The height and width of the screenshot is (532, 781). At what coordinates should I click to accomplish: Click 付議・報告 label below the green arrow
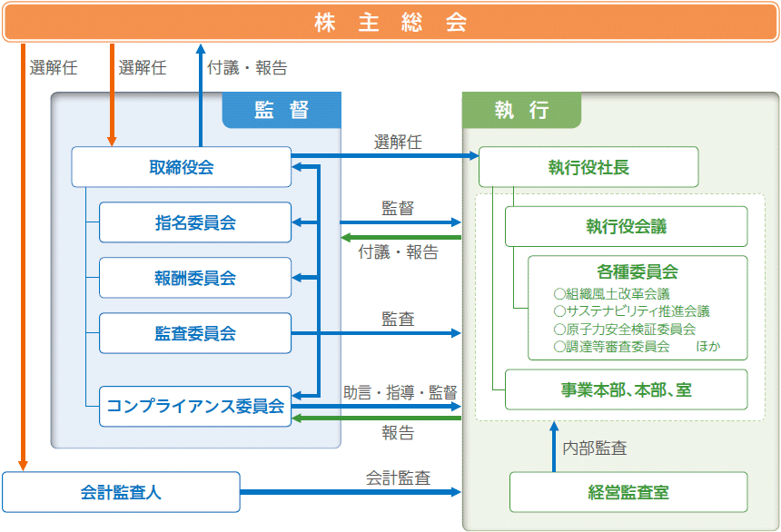coord(398,252)
